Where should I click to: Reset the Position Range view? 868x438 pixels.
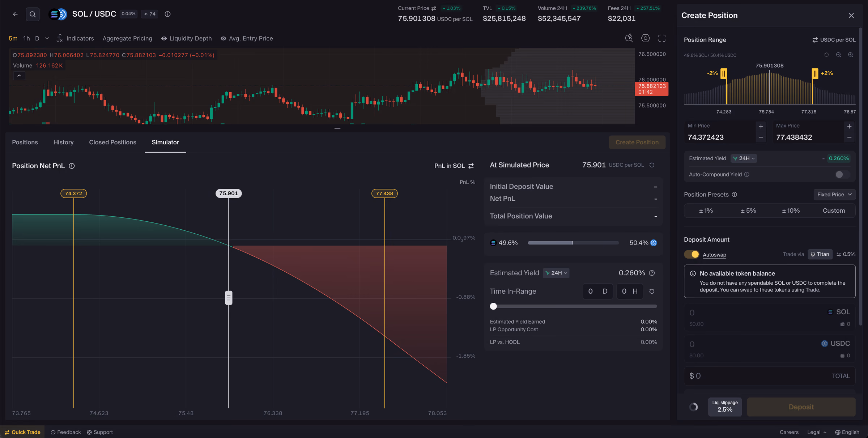point(826,55)
